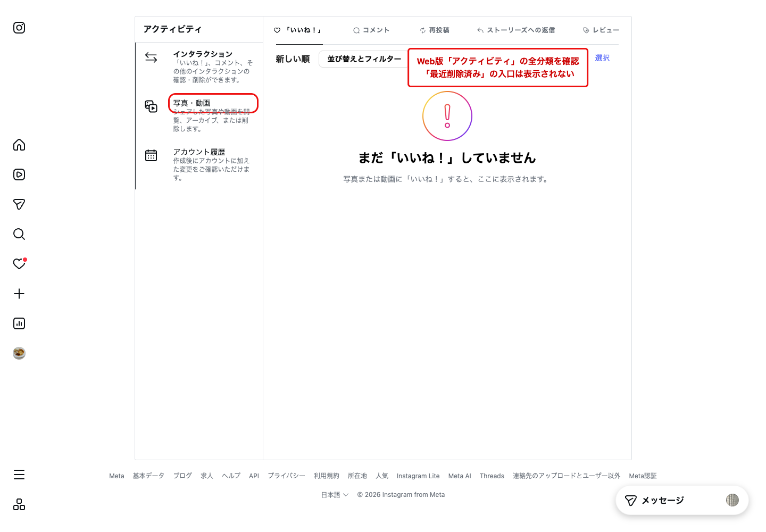Switch to 「いいね！」 tab
The image size is (766, 532).
click(x=299, y=30)
